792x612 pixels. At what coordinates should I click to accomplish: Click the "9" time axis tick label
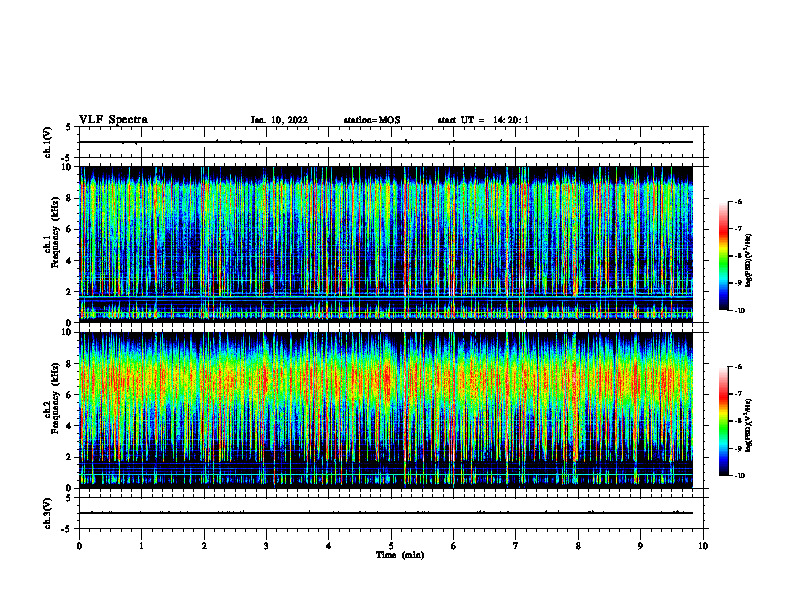coord(640,546)
